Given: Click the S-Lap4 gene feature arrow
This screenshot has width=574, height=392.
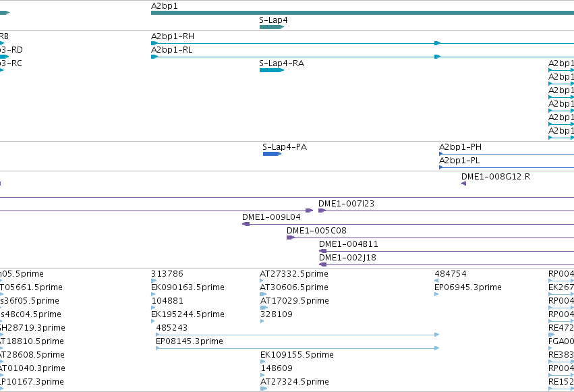Looking at the screenshot, I should coord(272,27).
